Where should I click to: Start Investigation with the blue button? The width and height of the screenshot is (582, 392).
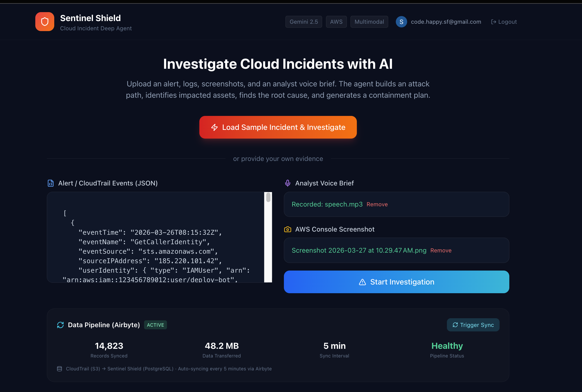point(396,282)
